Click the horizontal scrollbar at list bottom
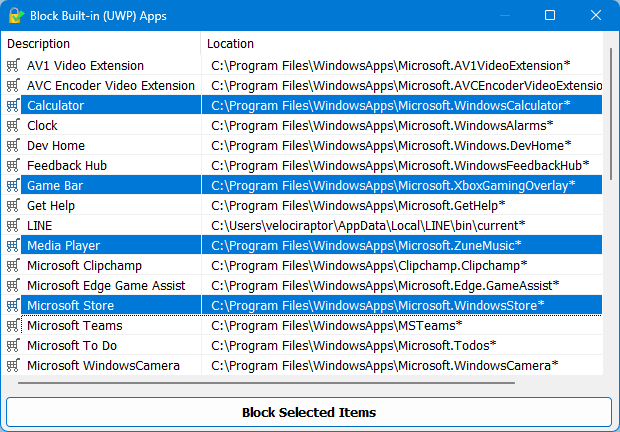 click(267, 383)
